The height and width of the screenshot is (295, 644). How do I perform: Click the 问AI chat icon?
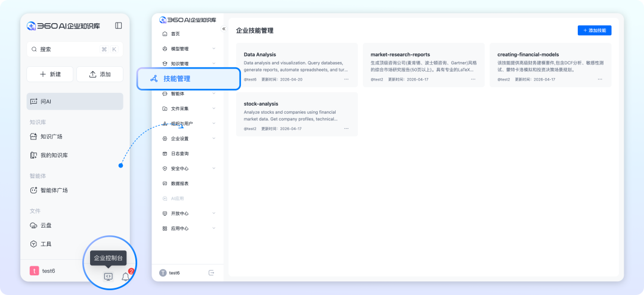(x=33, y=101)
